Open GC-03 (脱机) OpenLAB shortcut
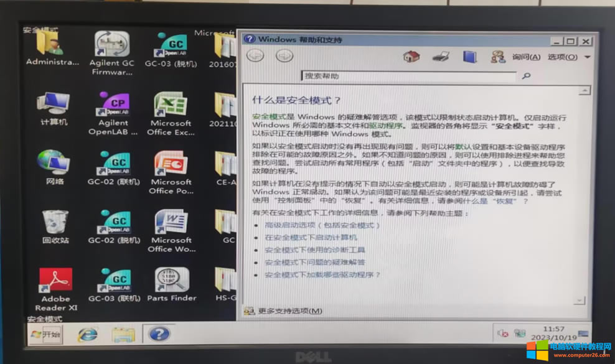 coord(170,45)
